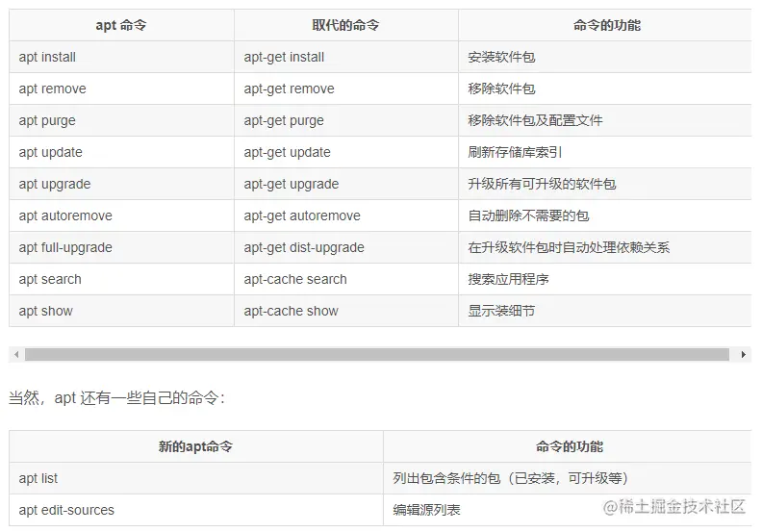Select the 'apt 命令' column header
762x532 pixels.
(x=121, y=25)
